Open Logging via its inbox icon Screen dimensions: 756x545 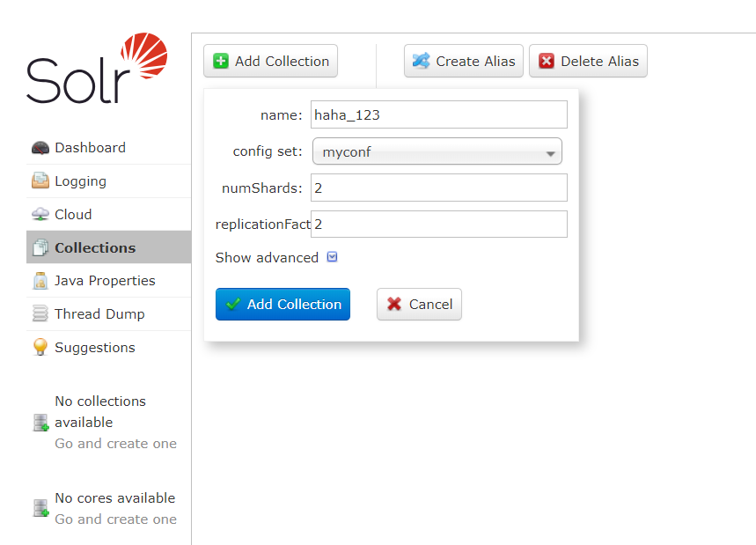click(x=40, y=180)
